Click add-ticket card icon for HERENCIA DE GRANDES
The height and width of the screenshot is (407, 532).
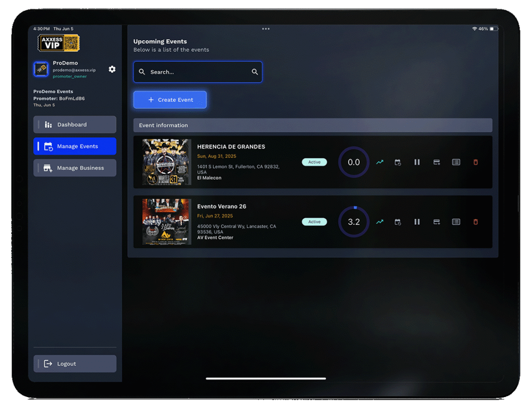(436, 162)
